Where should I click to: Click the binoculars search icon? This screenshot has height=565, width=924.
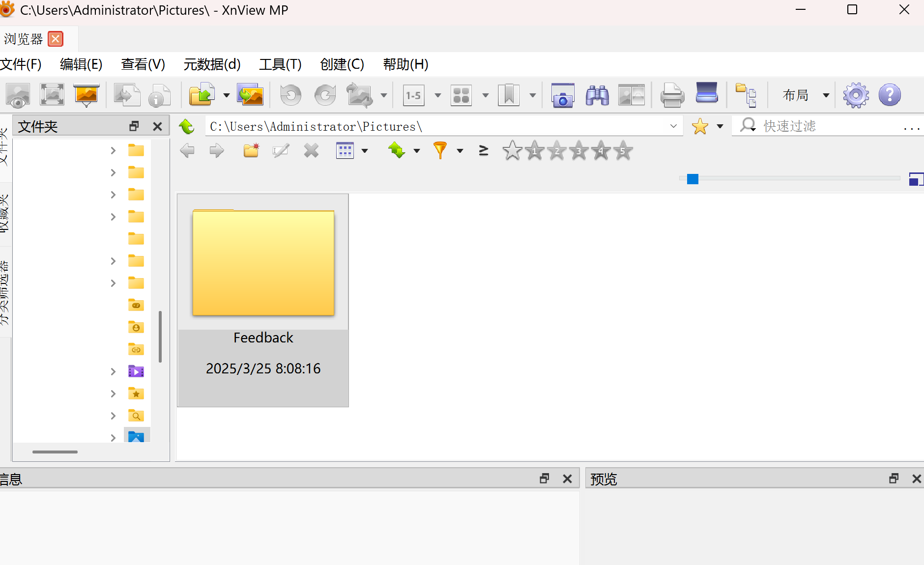click(x=597, y=95)
